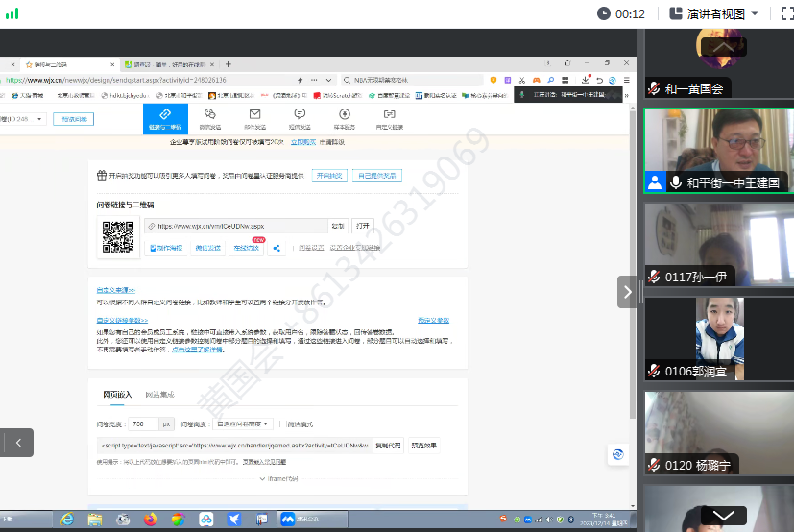Click the Internet Explorer icon in taskbar
Image resolution: width=794 pixels, height=532 pixels.
67,519
